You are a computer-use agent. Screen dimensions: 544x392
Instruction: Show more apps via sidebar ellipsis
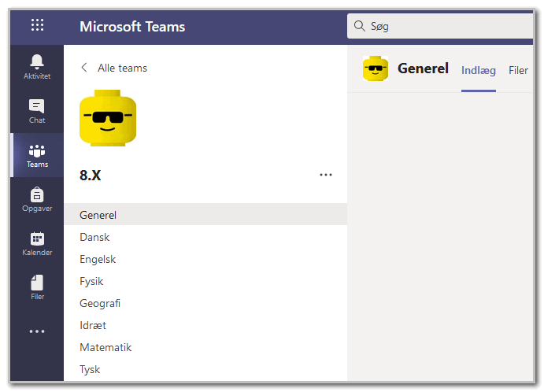click(x=37, y=331)
